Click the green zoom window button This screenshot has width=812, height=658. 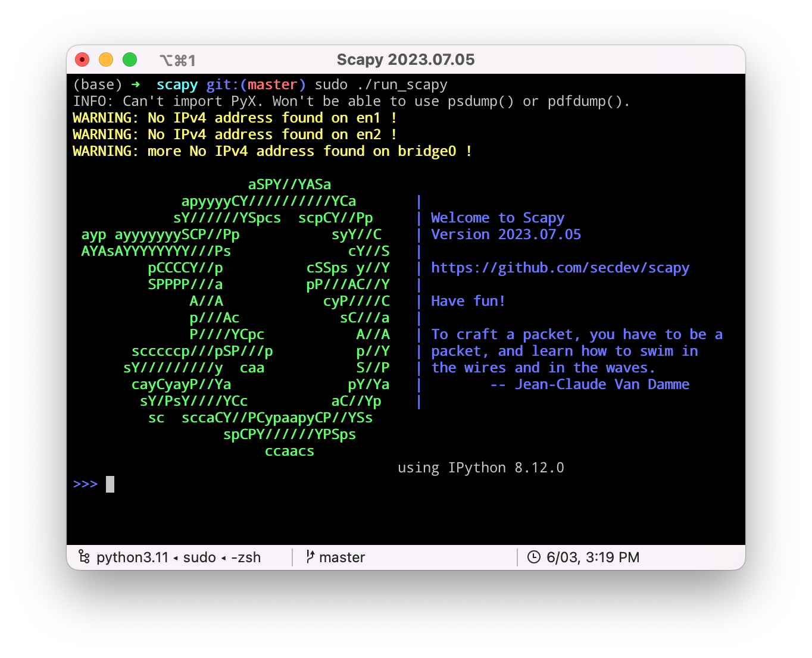click(130, 59)
